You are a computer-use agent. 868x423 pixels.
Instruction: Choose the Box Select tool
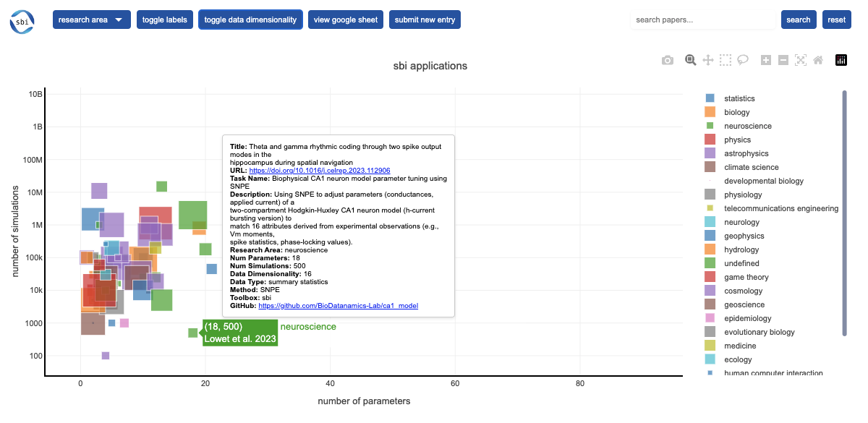pos(726,60)
